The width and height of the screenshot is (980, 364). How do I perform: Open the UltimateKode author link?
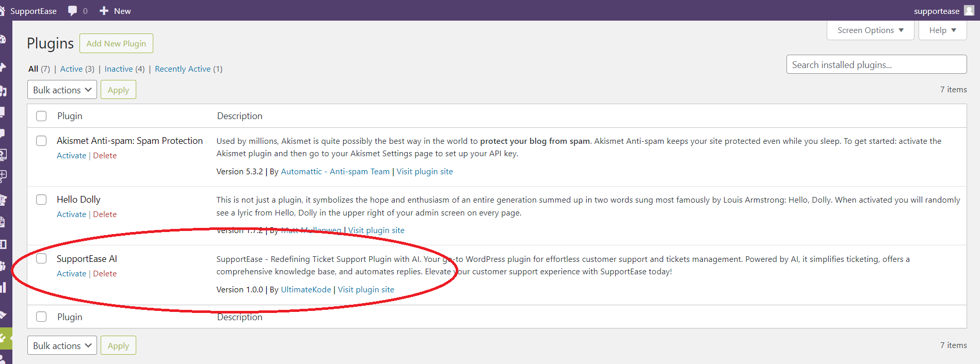[x=306, y=290]
